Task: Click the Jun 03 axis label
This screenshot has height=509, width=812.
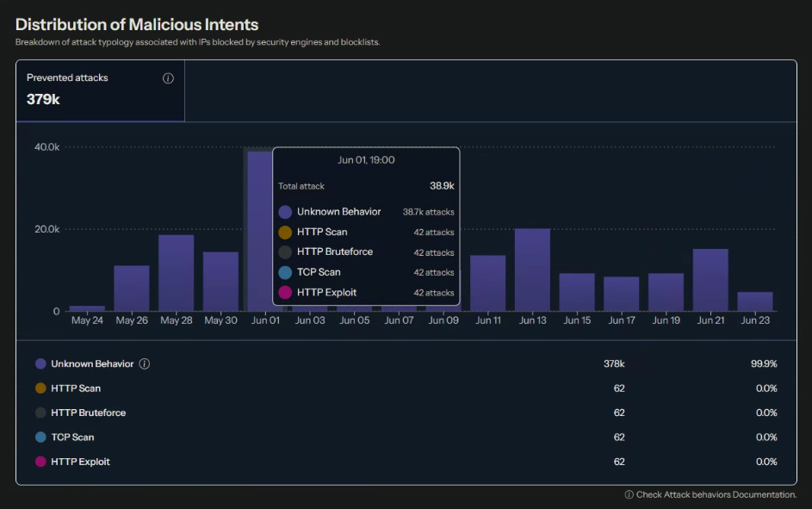Action: tap(310, 320)
